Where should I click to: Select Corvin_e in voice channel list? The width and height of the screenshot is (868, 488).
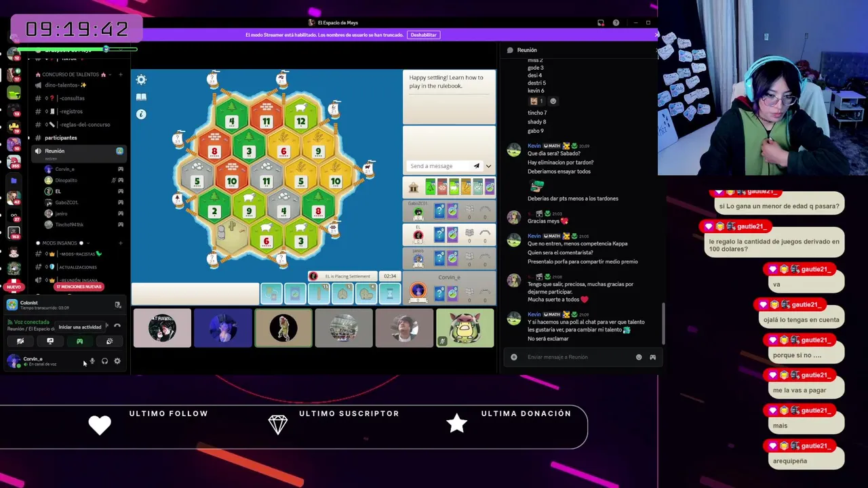[x=65, y=169]
